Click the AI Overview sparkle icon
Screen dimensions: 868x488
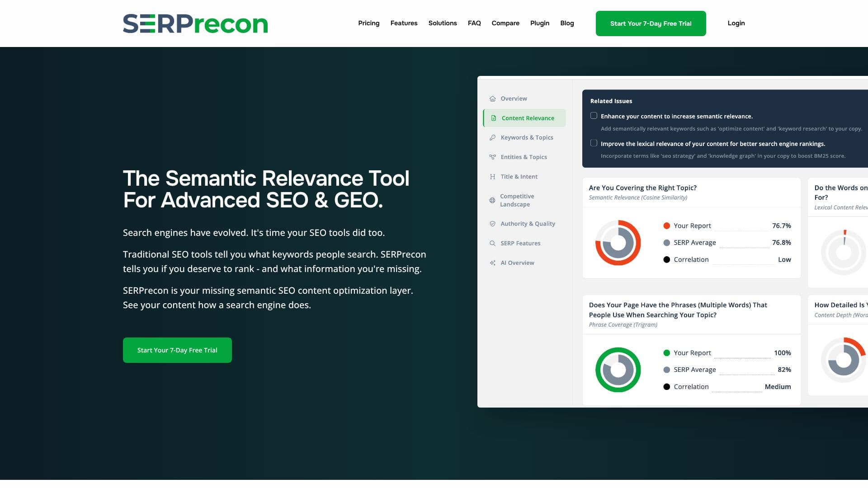pos(492,263)
